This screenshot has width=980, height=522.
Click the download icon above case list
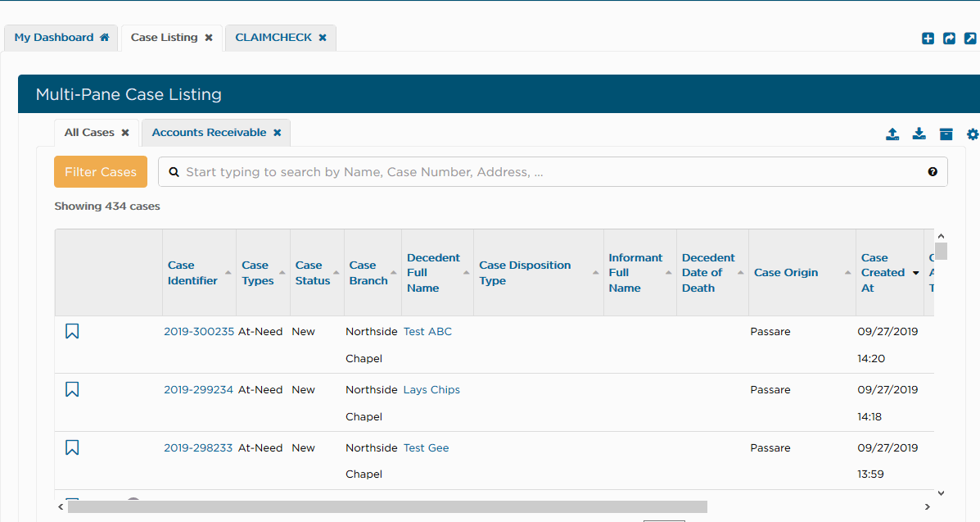pyautogui.click(x=919, y=134)
